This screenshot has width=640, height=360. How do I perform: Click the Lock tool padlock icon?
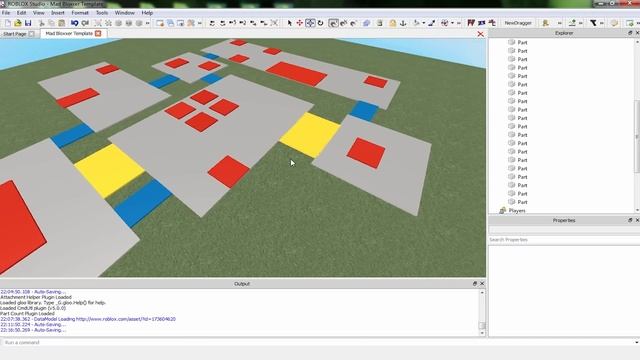click(x=393, y=23)
